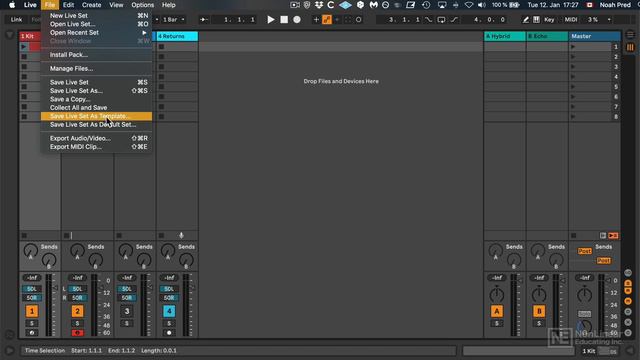Open the Options menu
The height and width of the screenshot is (360, 640).
142,5
